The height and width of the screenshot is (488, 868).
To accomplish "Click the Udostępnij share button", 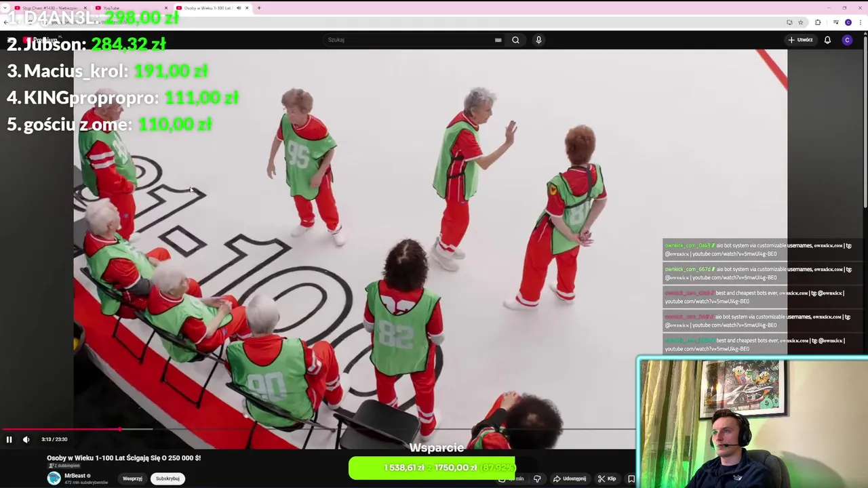I will [570, 479].
